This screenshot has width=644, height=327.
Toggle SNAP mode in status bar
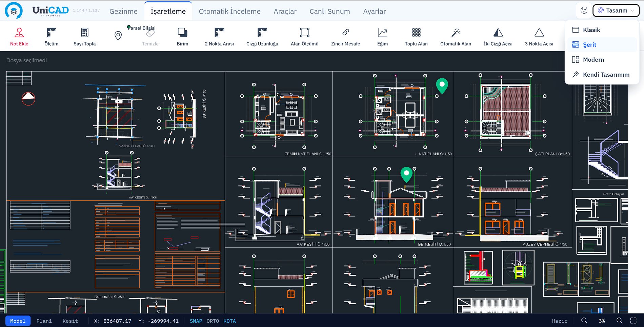tap(196, 321)
